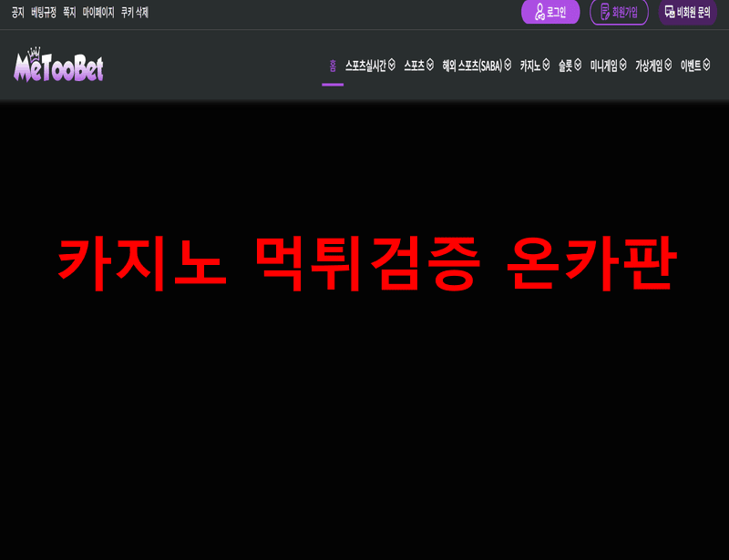Screen dimensions: 729x560
Task: Select the 홈 home tab
Action: [x=333, y=66]
